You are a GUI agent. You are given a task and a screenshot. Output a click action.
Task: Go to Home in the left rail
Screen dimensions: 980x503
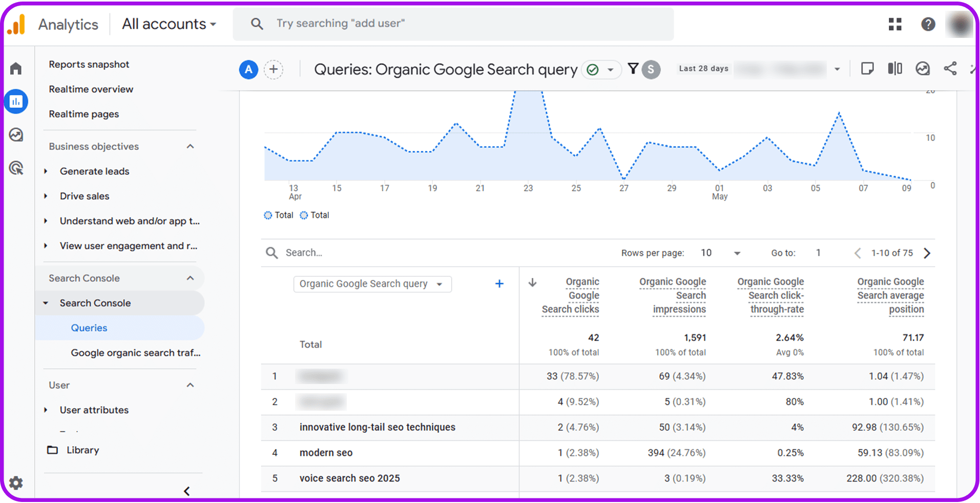(x=16, y=68)
